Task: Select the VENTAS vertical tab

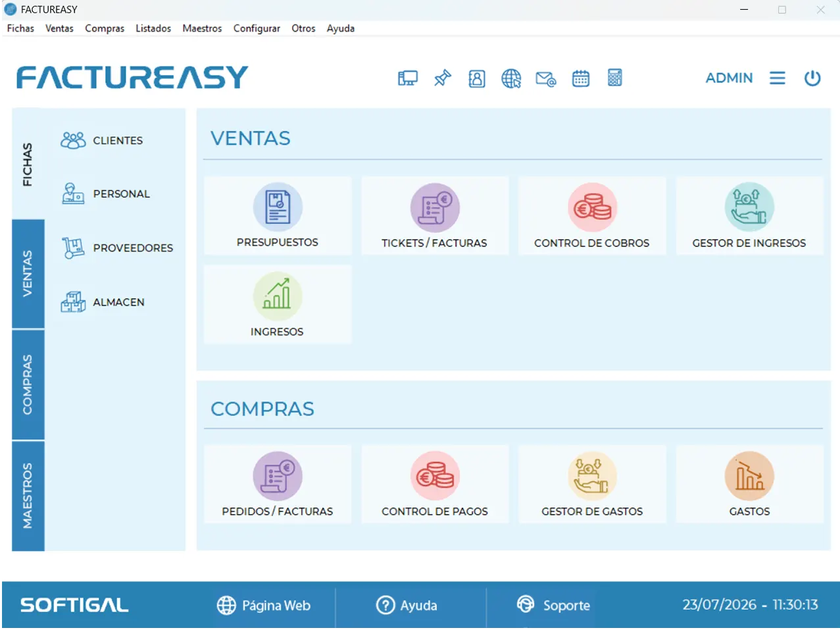Action: point(28,274)
